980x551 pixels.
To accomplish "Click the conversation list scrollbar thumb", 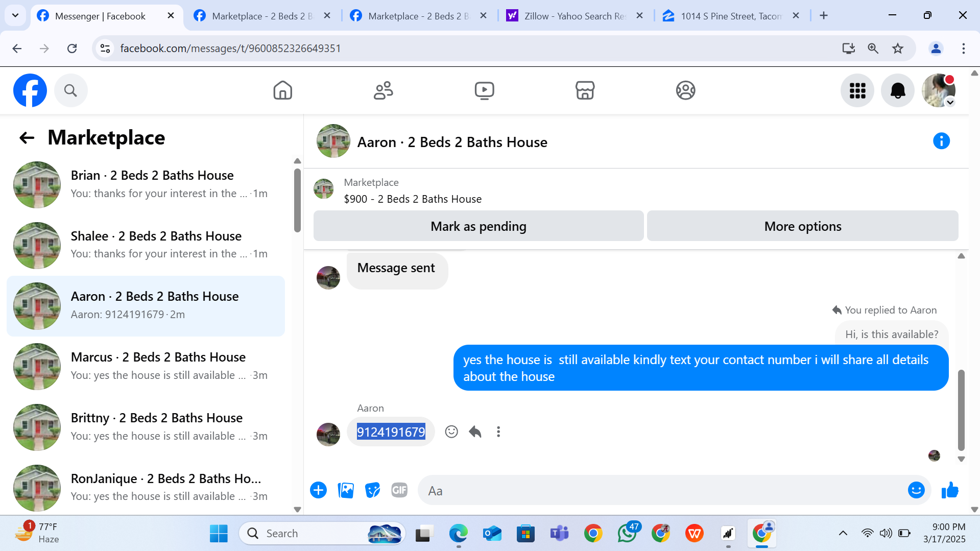I will [298, 200].
